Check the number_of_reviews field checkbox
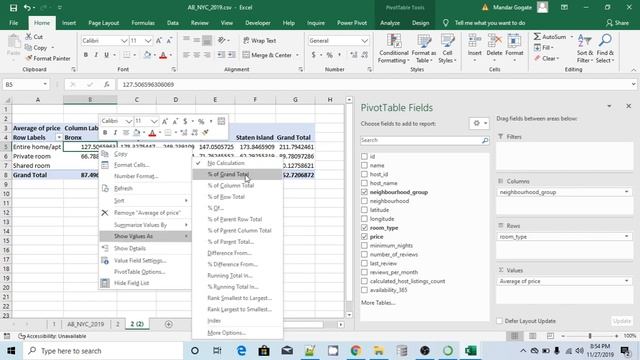Screen dimensions: 640x360 pyautogui.click(x=364, y=254)
